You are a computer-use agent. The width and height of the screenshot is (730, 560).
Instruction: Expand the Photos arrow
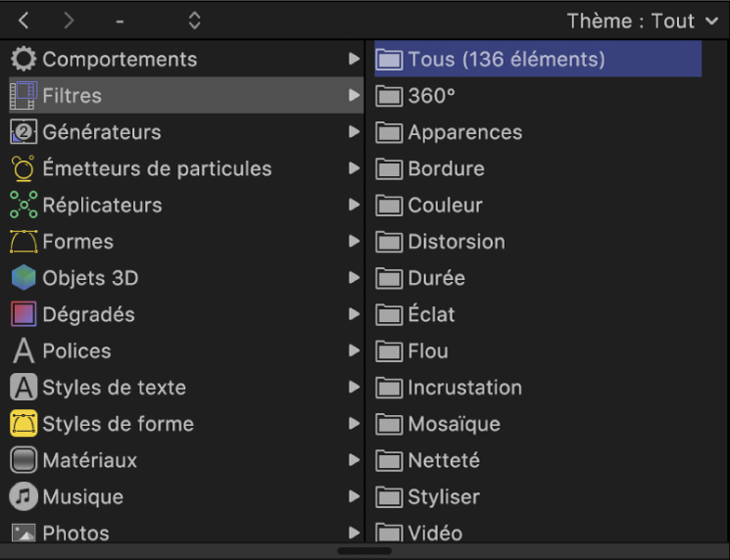pyautogui.click(x=355, y=533)
